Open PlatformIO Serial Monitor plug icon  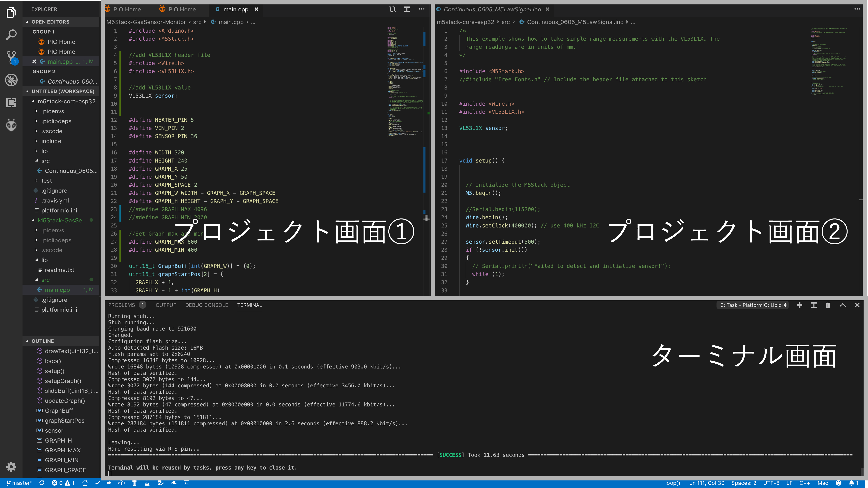coord(174,483)
